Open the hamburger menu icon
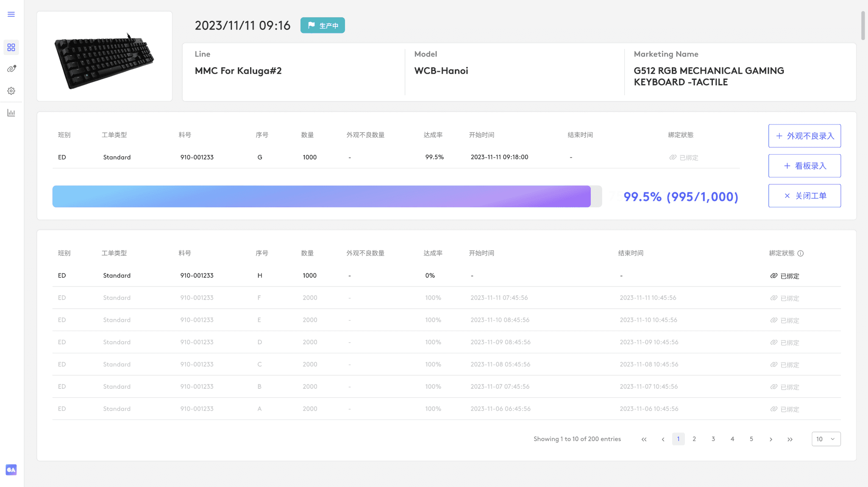The image size is (868, 487). (x=11, y=14)
